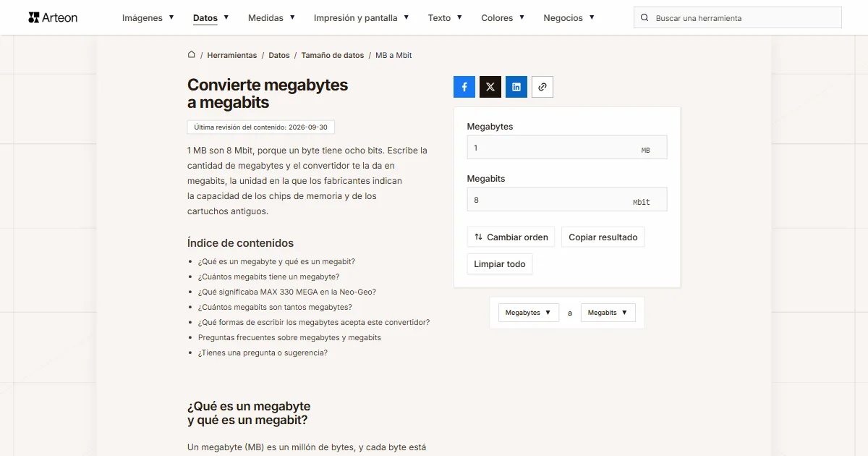Open the Imágenes menu
The height and width of the screenshot is (456, 868).
tap(148, 18)
